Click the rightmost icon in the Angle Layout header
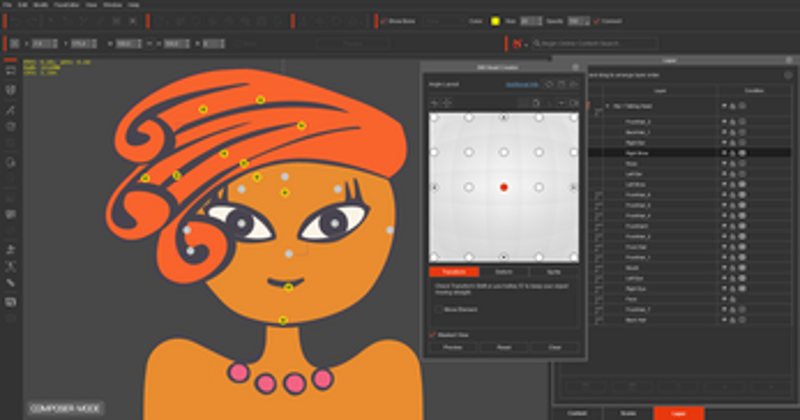Image resolution: width=800 pixels, height=420 pixels. pyautogui.click(x=573, y=85)
